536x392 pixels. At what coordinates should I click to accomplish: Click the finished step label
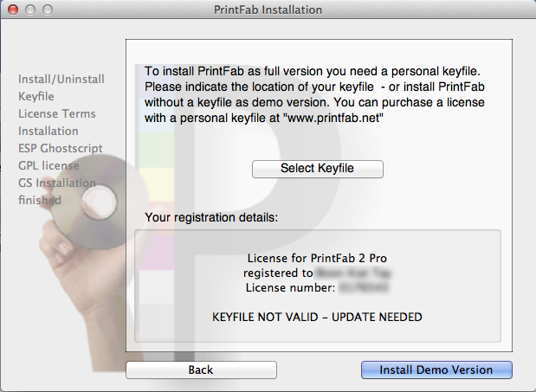coord(40,201)
